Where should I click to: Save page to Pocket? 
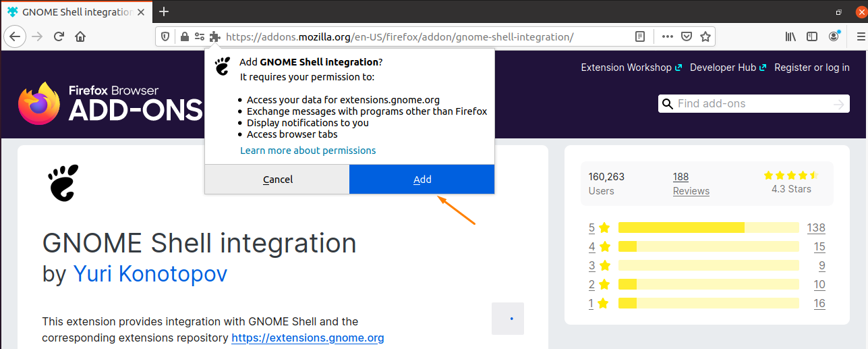pos(687,36)
